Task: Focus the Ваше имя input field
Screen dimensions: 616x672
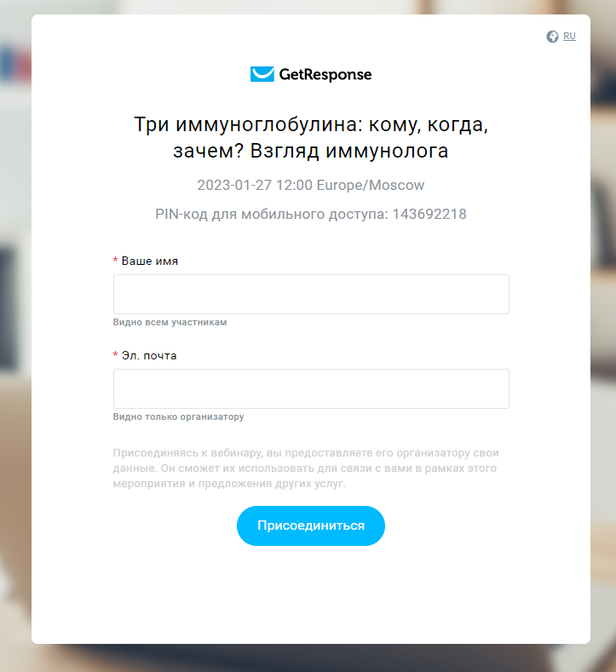Action: point(311,295)
